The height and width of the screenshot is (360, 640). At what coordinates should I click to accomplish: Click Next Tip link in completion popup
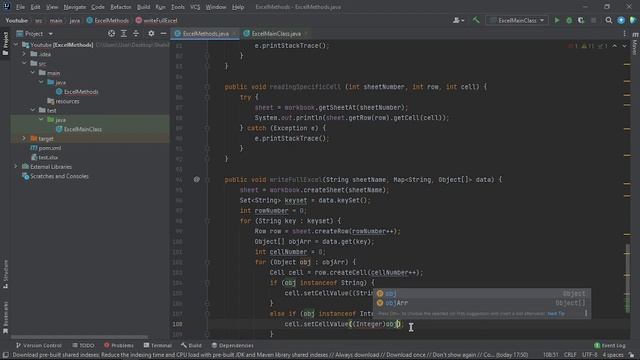(x=556, y=314)
